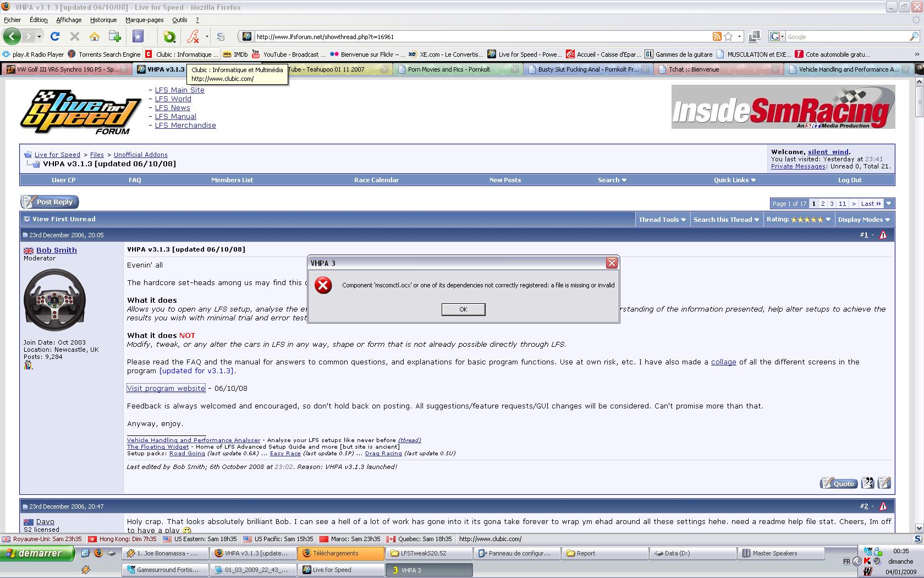Viewport: 924px width, 578px height.
Task: Open the play.it Radio Player bookmark
Action: pyautogui.click(x=34, y=54)
